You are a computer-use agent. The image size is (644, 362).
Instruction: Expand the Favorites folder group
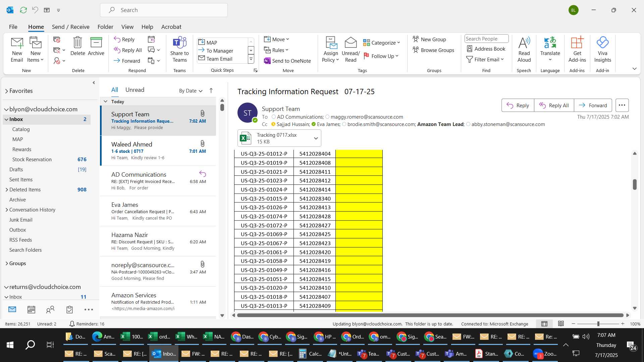6,91
